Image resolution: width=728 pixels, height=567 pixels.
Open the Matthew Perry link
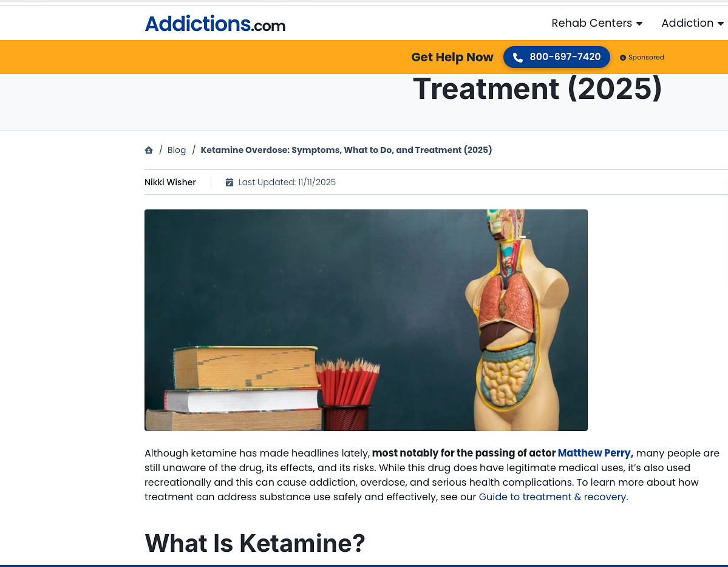(x=594, y=453)
